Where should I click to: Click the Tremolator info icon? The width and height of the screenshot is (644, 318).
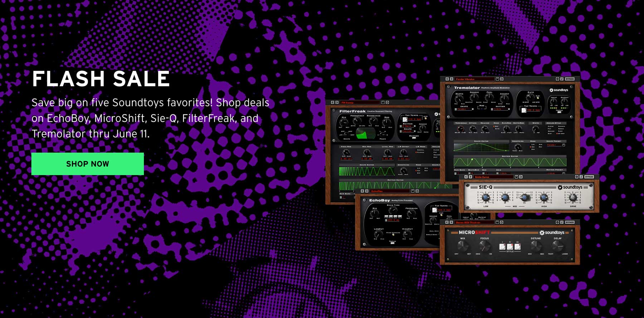562,79
